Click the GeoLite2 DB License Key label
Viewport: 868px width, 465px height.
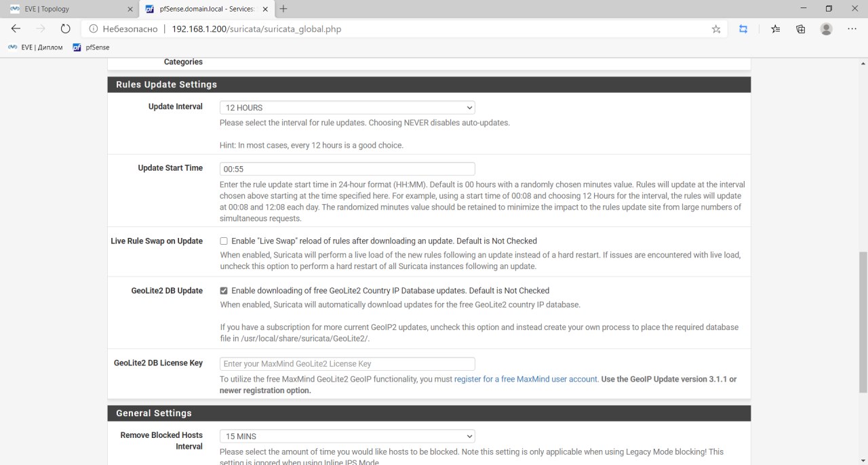(x=158, y=363)
